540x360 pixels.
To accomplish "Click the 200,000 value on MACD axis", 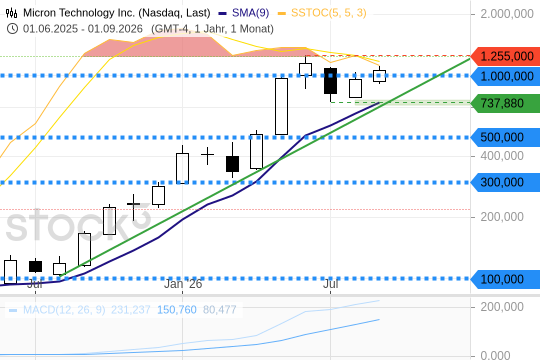I will coord(502,307).
